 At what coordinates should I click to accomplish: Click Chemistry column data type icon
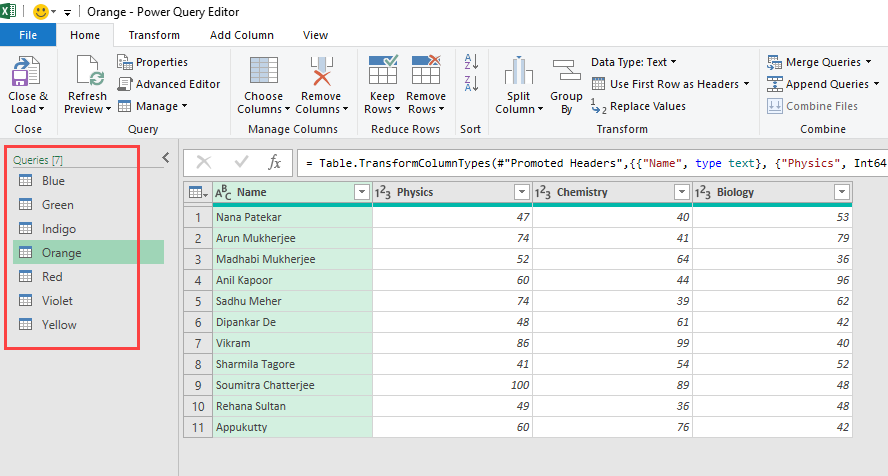[x=543, y=192]
